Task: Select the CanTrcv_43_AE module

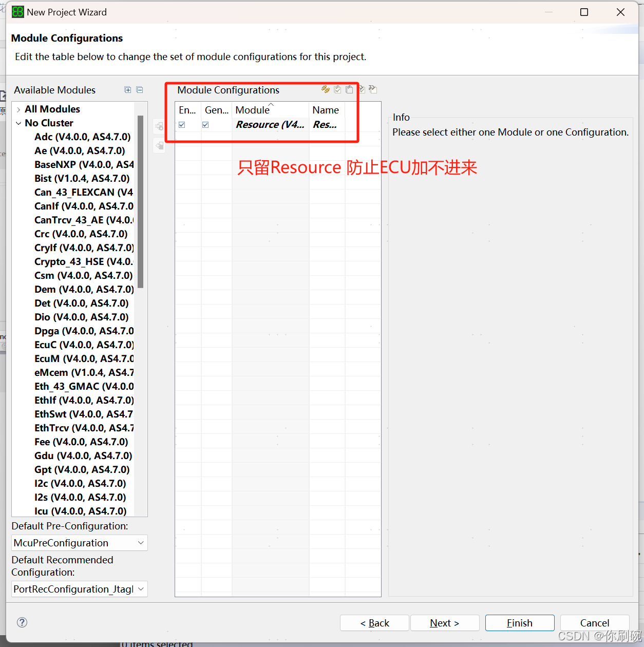Action: pos(84,220)
